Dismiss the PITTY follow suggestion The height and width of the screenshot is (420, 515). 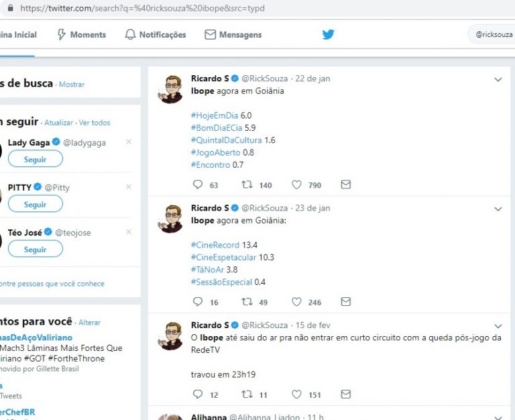click(x=129, y=187)
